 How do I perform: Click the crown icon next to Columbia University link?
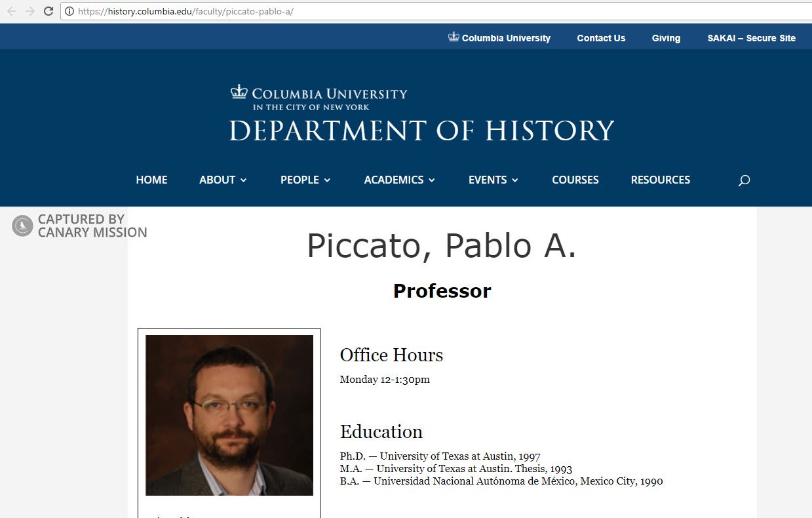click(x=453, y=37)
